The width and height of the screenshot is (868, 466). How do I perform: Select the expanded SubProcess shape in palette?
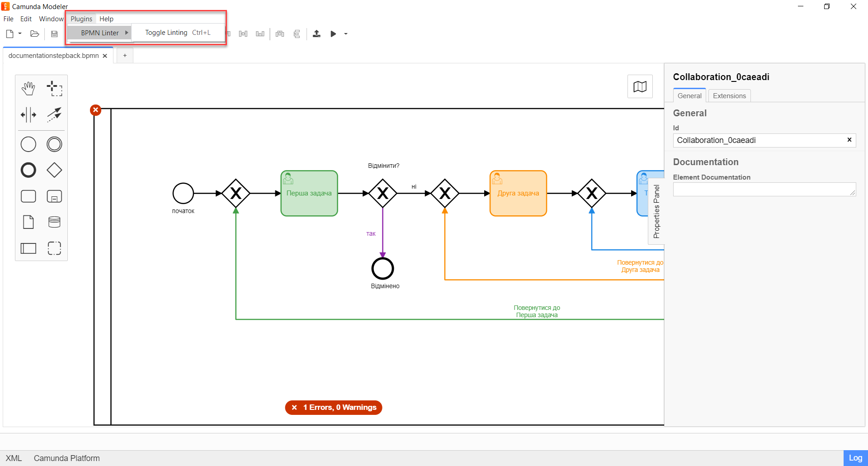(x=54, y=196)
